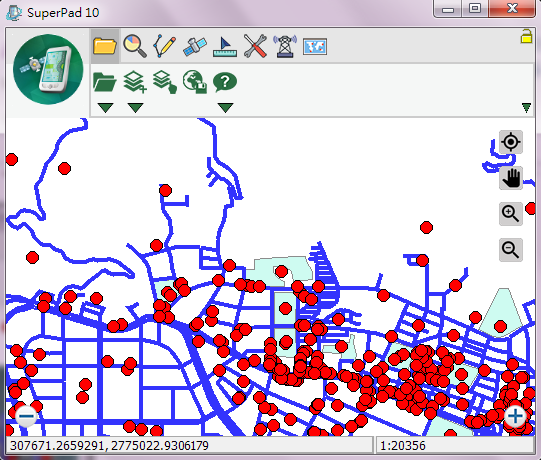
Task: Open wrench and screwdriver settings
Action: click(x=255, y=46)
